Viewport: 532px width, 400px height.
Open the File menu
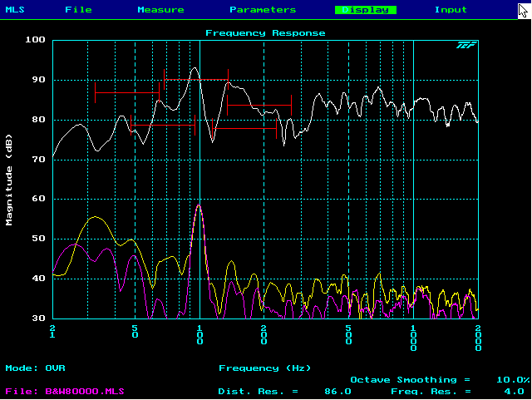pyautogui.click(x=78, y=9)
